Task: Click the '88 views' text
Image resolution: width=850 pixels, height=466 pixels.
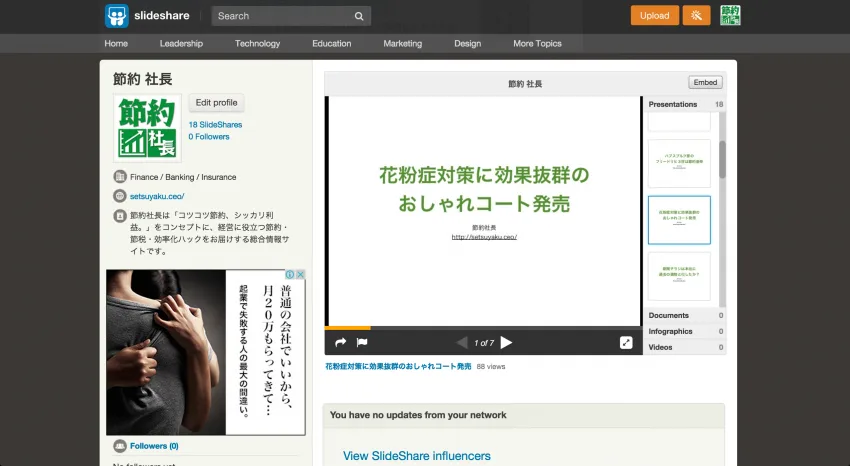Action: click(491, 367)
